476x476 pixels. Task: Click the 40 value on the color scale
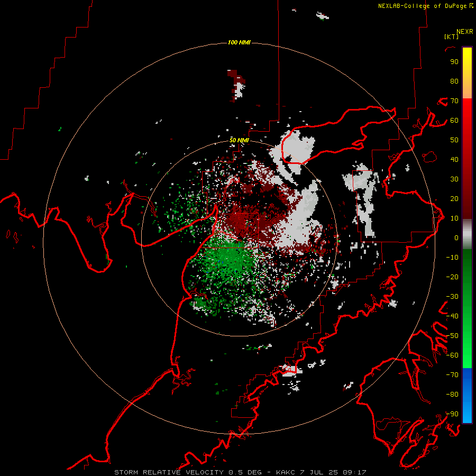pos(454,159)
